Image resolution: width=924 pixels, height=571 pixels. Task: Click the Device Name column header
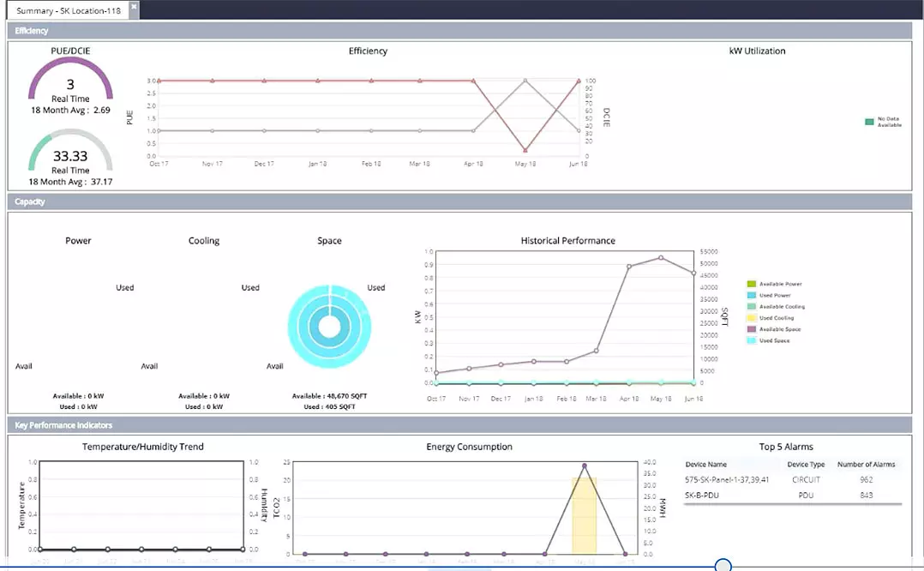click(x=705, y=465)
